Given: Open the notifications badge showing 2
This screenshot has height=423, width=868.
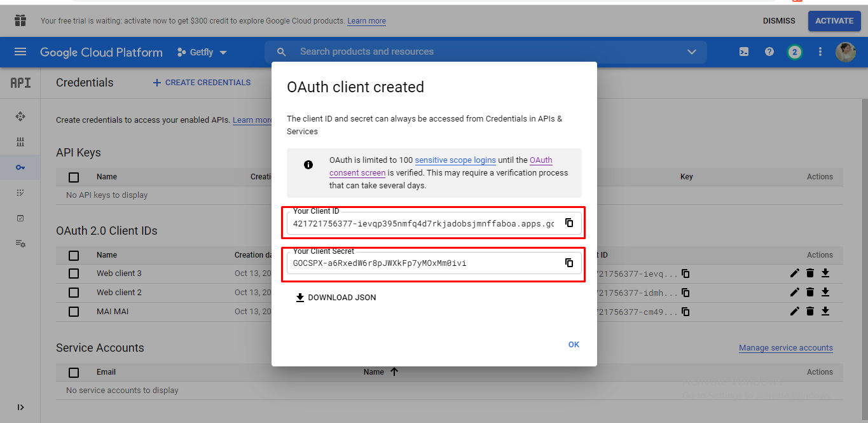Looking at the screenshot, I should pos(794,52).
